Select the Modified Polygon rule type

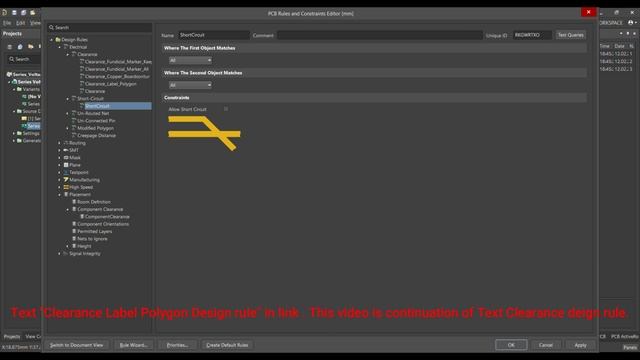pyautogui.click(x=96, y=128)
